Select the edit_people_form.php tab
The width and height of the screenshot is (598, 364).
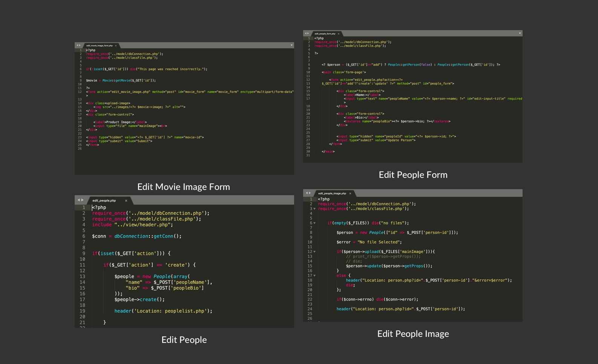(325, 34)
